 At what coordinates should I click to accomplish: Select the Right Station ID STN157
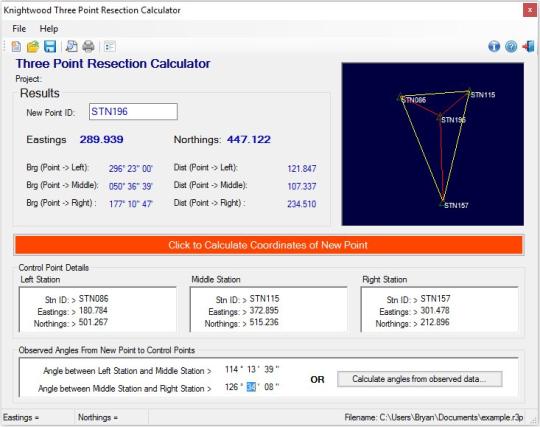click(x=435, y=299)
